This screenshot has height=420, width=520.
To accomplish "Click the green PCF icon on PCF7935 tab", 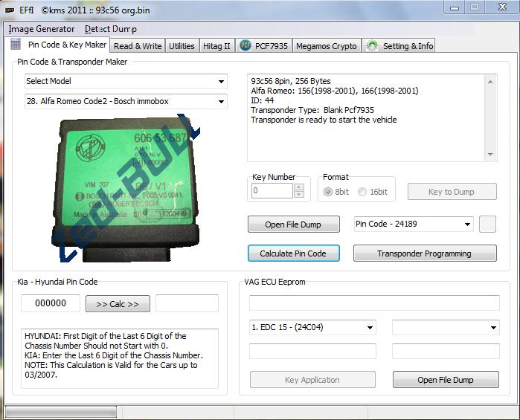I will [245, 45].
